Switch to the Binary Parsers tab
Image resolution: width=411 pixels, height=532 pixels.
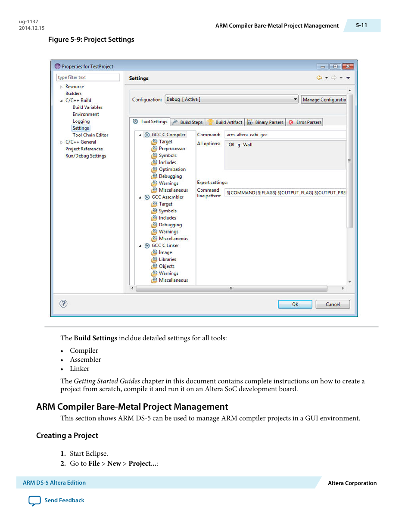coord(265,122)
